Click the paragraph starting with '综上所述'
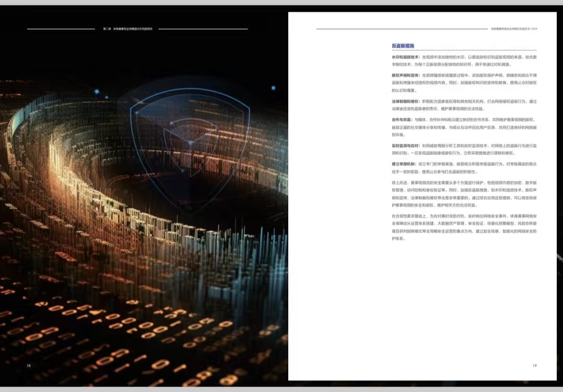The width and height of the screenshot is (563, 392). (464, 194)
